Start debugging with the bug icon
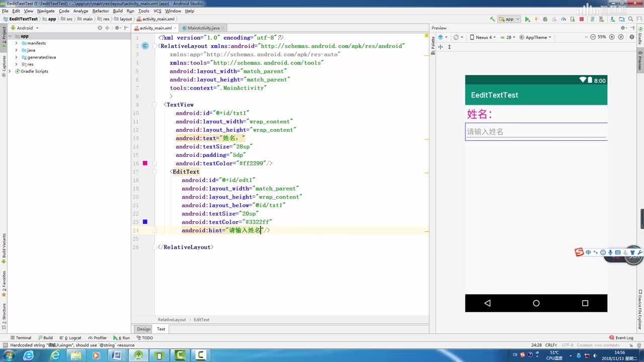The image size is (644, 362). coord(545,19)
